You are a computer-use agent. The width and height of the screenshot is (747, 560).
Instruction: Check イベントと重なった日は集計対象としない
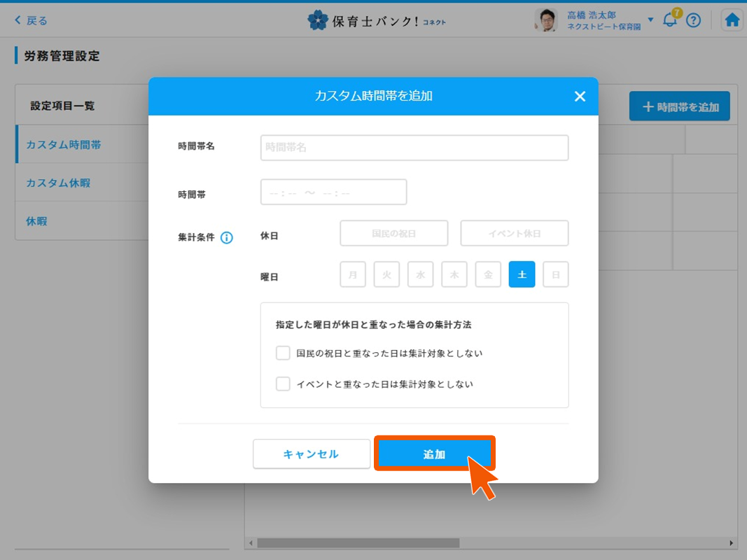point(283,384)
